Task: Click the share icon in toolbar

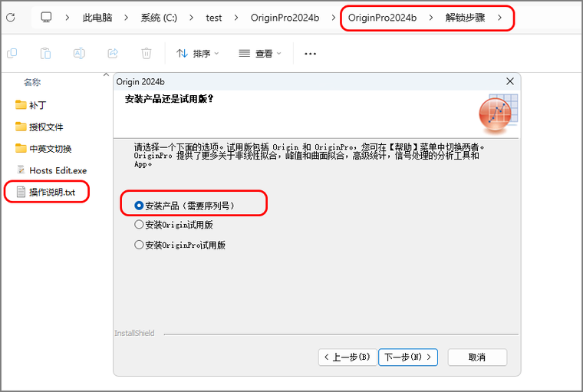Action: (113, 54)
